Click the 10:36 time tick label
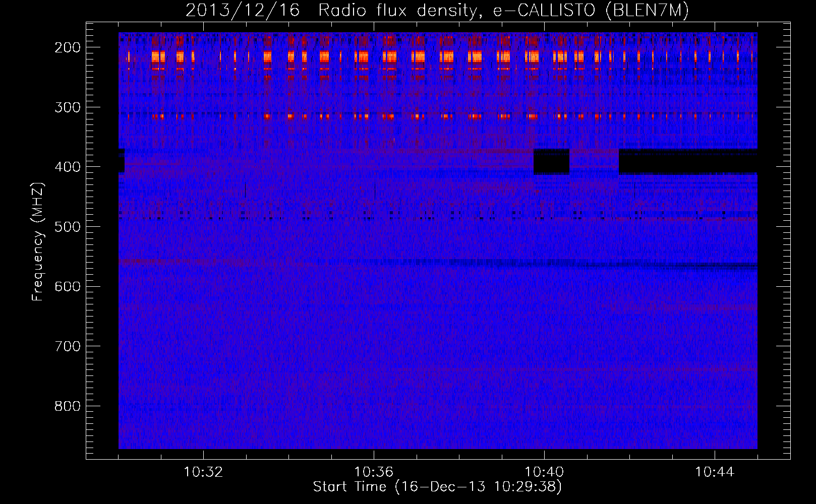 point(374,472)
